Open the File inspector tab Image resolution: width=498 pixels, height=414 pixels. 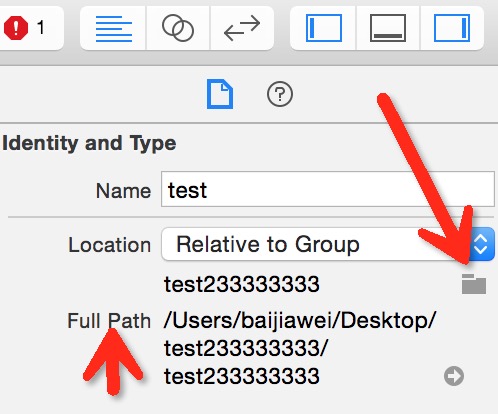(x=220, y=94)
